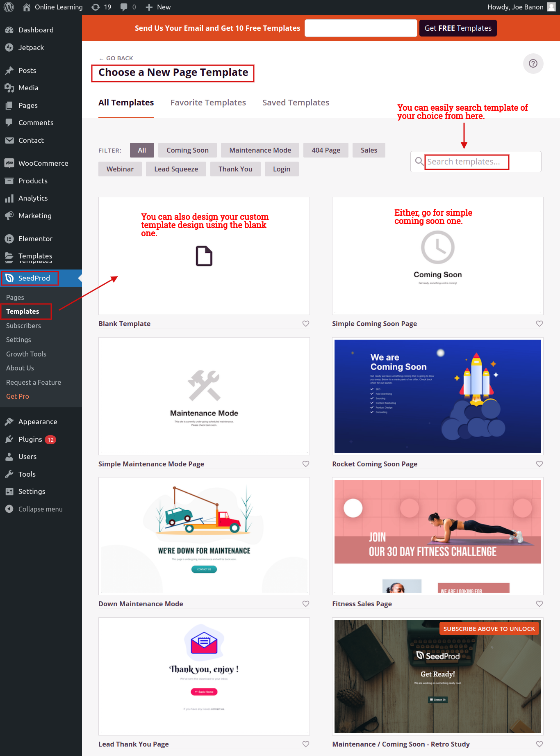This screenshot has width=560, height=756.
Task: Select Rocket Coming Soon Page thumbnail
Action: pyautogui.click(x=438, y=396)
